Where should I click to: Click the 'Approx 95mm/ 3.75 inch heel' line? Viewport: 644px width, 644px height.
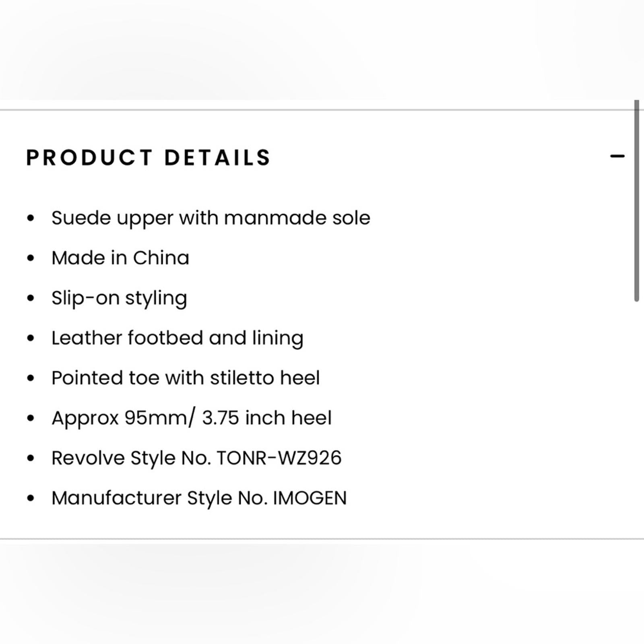coord(192,418)
